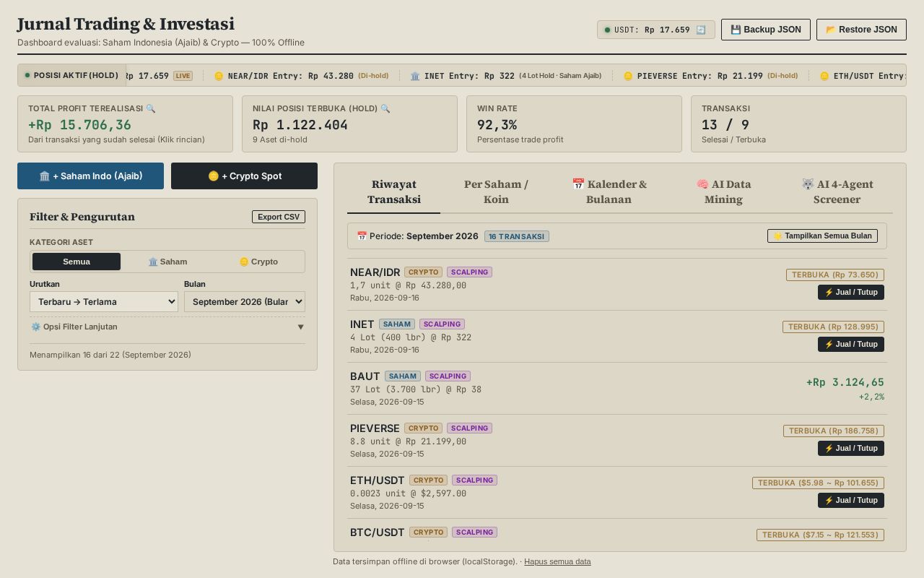
Task: Click Backup JSON button
Action: tap(766, 30)
